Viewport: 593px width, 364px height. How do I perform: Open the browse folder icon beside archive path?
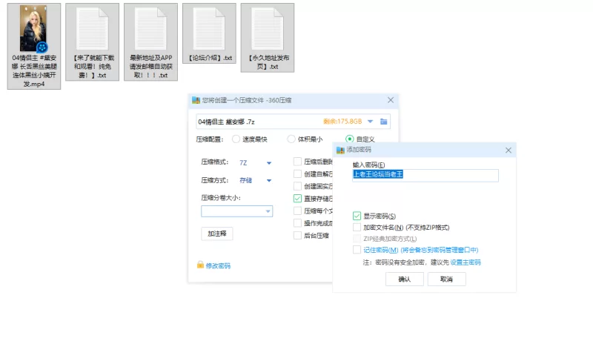tap(384, 122)
